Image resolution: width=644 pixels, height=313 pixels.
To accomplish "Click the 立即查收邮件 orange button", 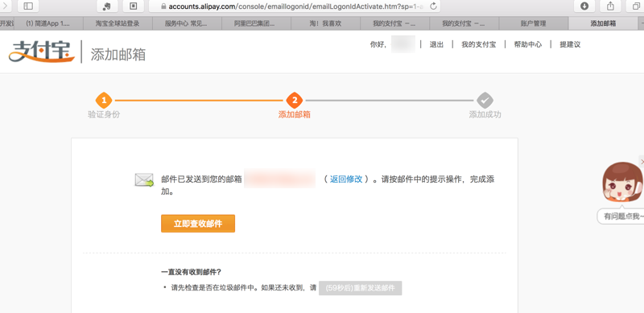I will click(198, 224).
